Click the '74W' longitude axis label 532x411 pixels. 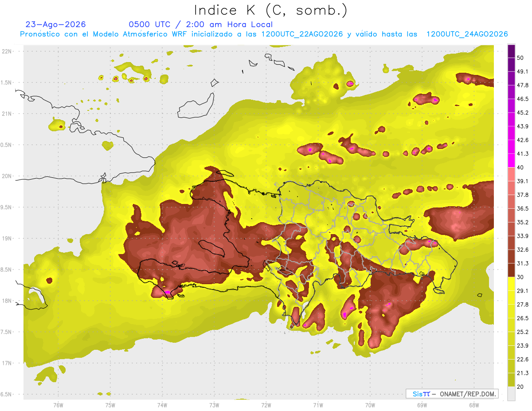(162, 405)
